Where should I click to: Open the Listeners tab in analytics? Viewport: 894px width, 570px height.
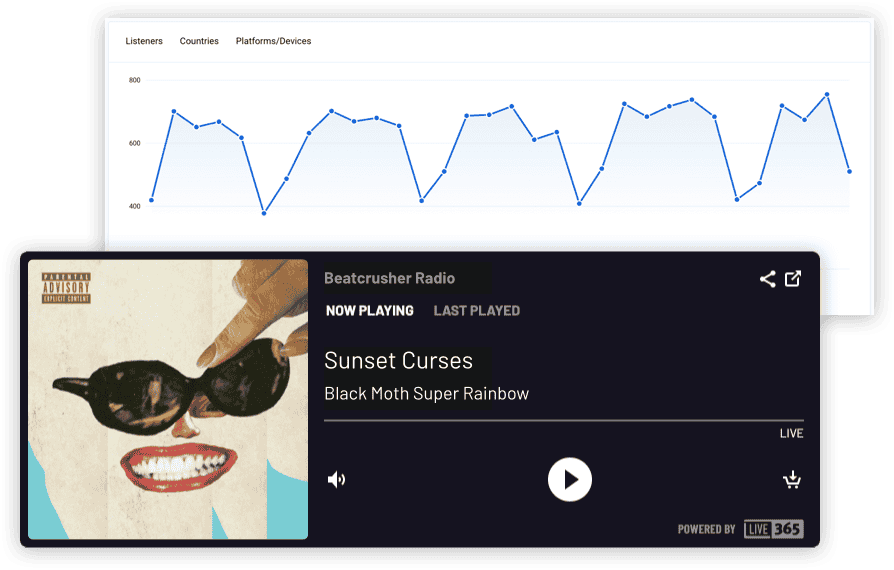tap(144, 41)
